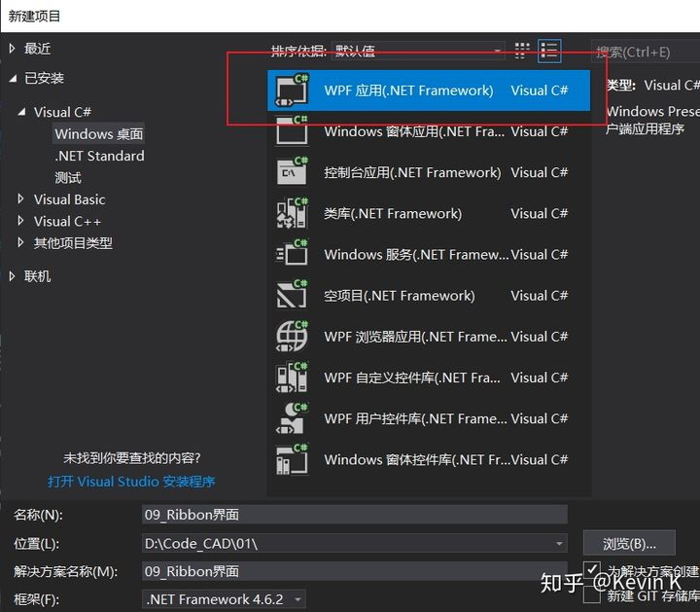
Task: Pick the Windows 服务(.NET Framew... template name
Action: tap(416, 255)
